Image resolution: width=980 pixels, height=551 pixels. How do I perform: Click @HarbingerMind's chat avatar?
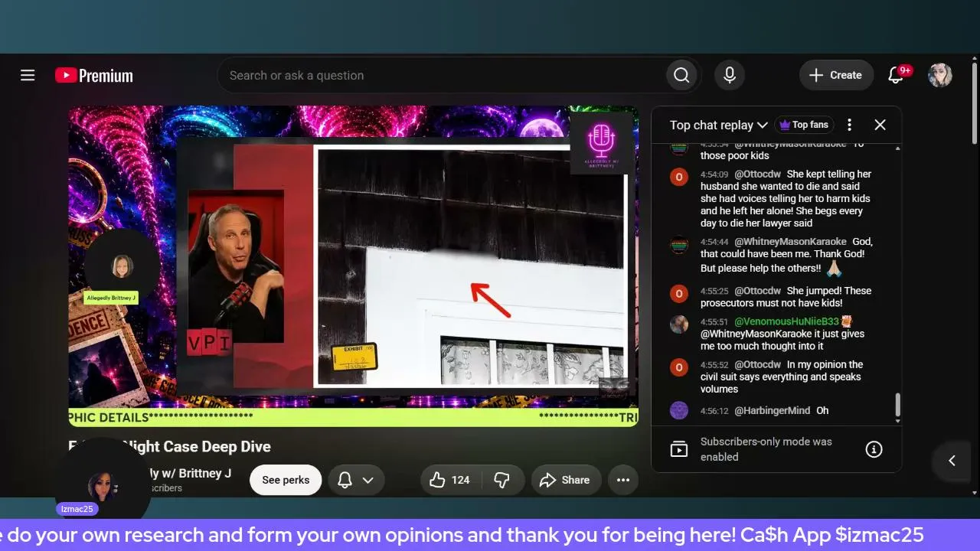679,410
